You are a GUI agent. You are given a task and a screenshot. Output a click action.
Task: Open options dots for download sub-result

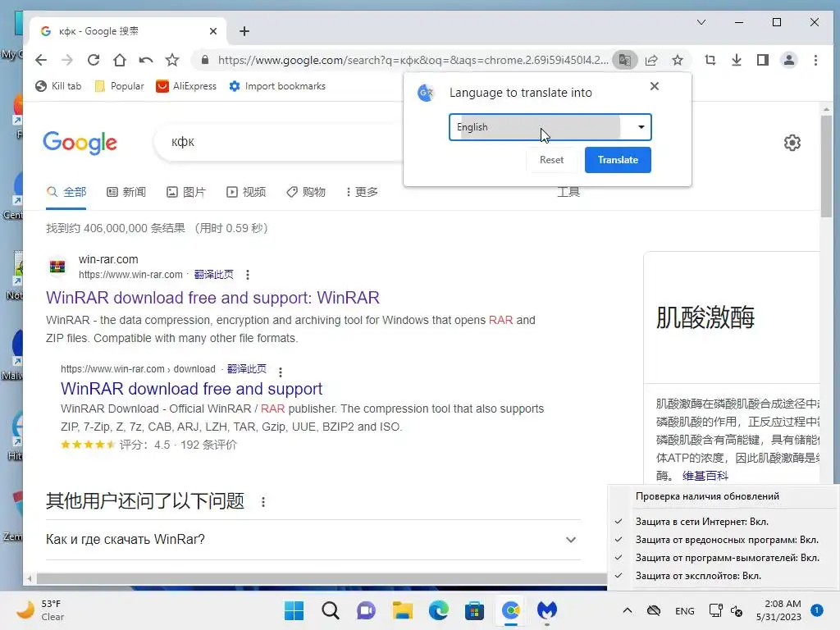coord(281,372)
